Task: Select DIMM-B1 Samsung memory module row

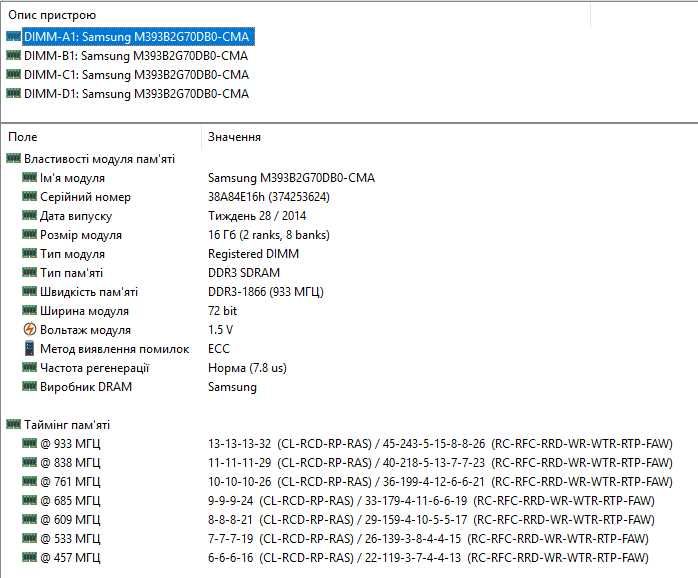Action: pyautogui.click(x=136, y=56)
